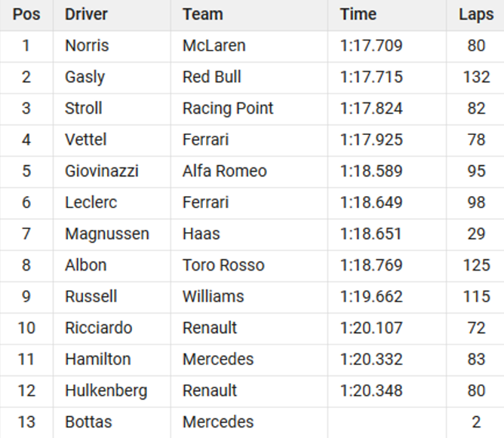504x438 pixels.
Task: Click the Pos column header
Action: pos(26,14)
